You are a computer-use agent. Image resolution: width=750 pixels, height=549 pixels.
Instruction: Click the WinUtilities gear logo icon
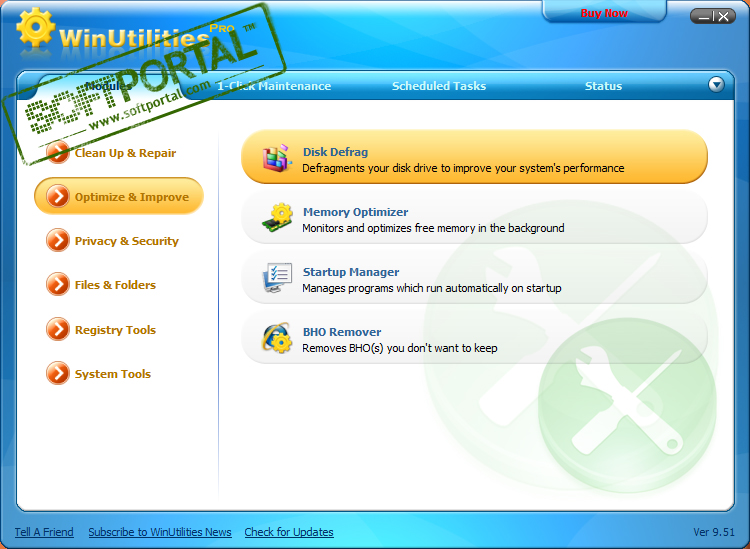[x=35, y=27]
